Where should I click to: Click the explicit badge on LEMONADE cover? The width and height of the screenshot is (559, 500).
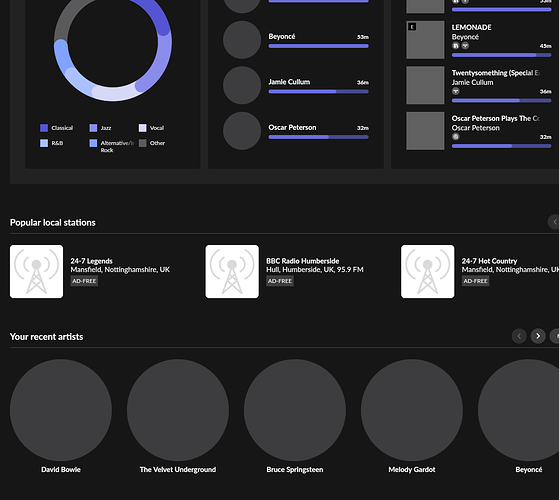[x=412, y=27]
